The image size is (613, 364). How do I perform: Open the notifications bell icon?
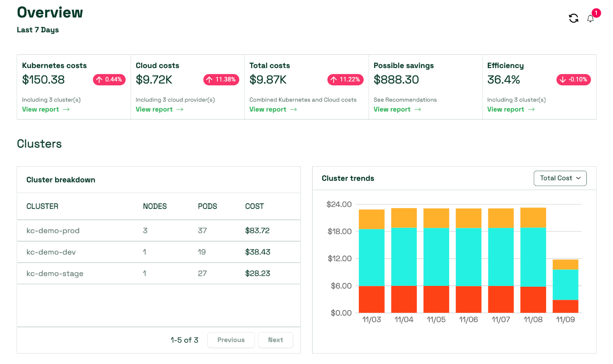(x=590, y=19)
